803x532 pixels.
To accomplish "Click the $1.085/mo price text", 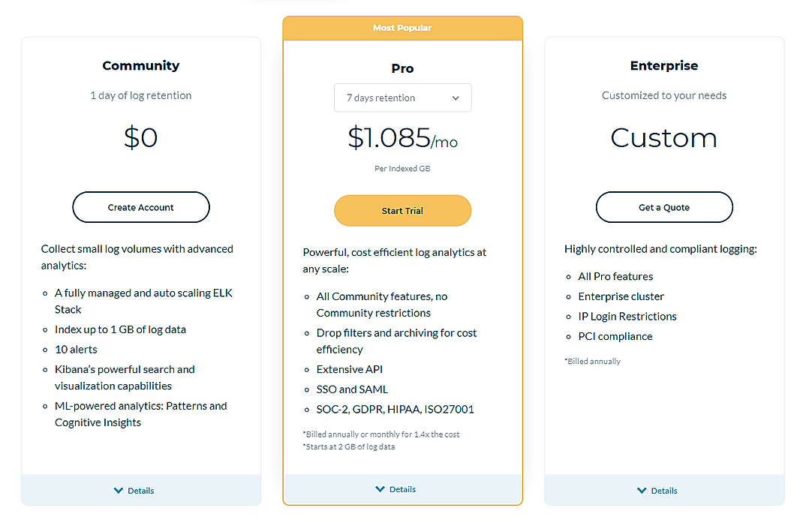I will [402, 138].
